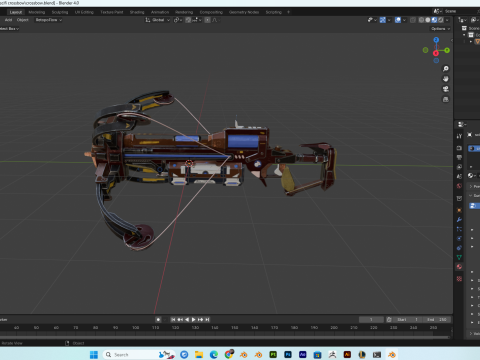
Task: Jump to the timeline end
Action: tap(207, 320)
